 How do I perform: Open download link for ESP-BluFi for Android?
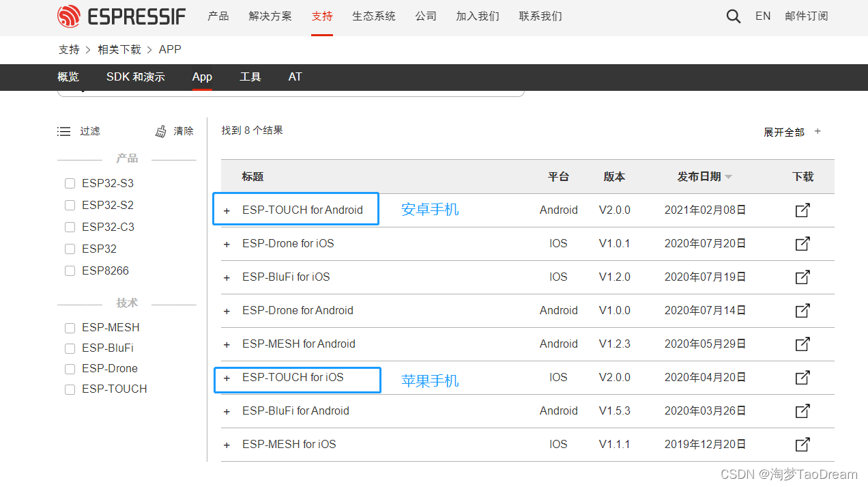point(803,411)
